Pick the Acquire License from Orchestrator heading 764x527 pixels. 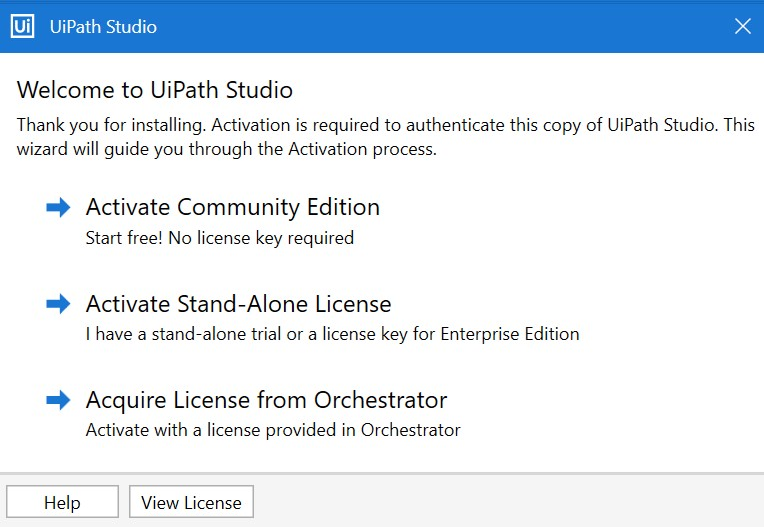click(266, 401)
